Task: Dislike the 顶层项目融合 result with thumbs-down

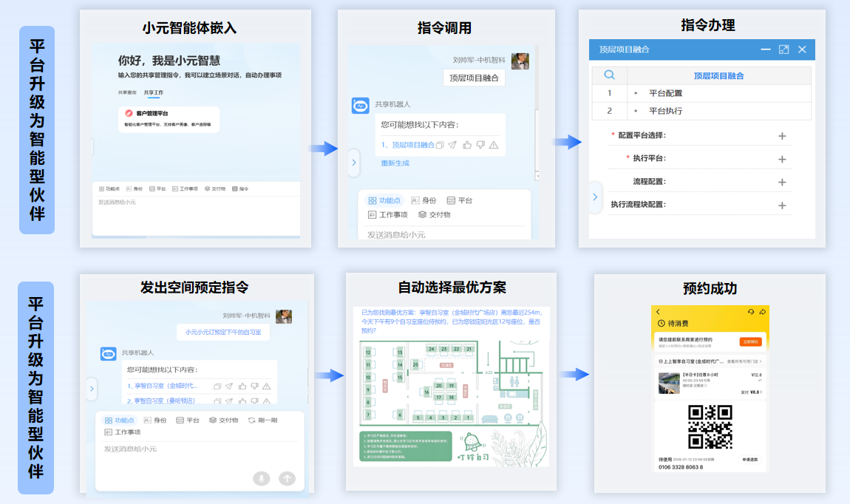Action: click(480, 145)
